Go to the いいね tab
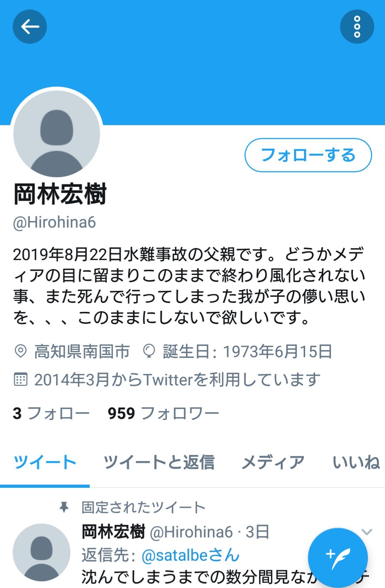Image resolution: width=385 pixels, height=588 pixels. [x=356, y=462]
